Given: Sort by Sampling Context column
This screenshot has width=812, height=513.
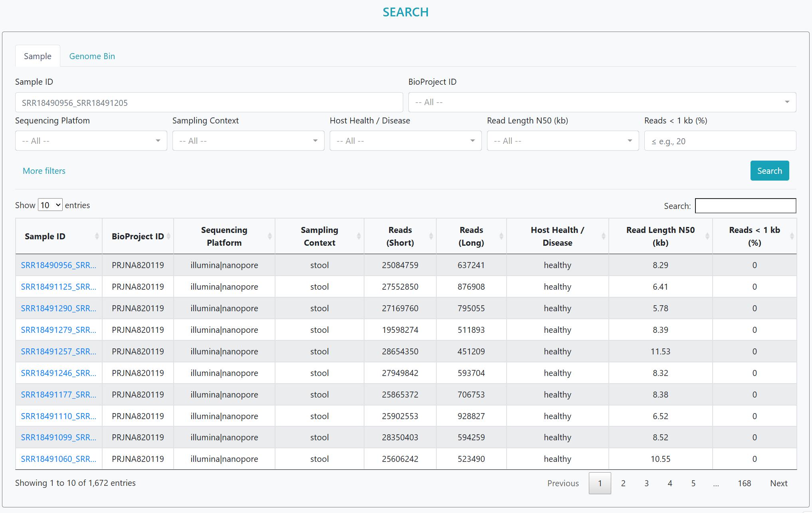Looking at the screenshot, I should (x=319, y=236).
